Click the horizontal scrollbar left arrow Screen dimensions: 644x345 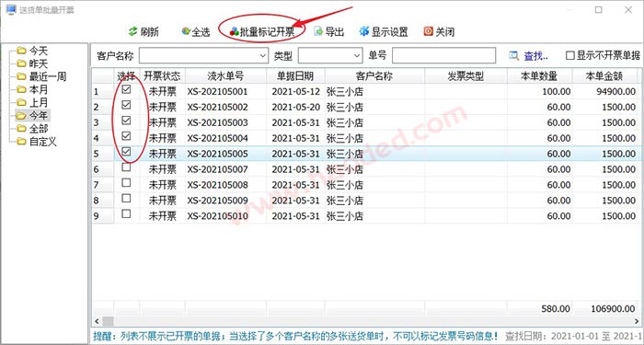(97, 321)
